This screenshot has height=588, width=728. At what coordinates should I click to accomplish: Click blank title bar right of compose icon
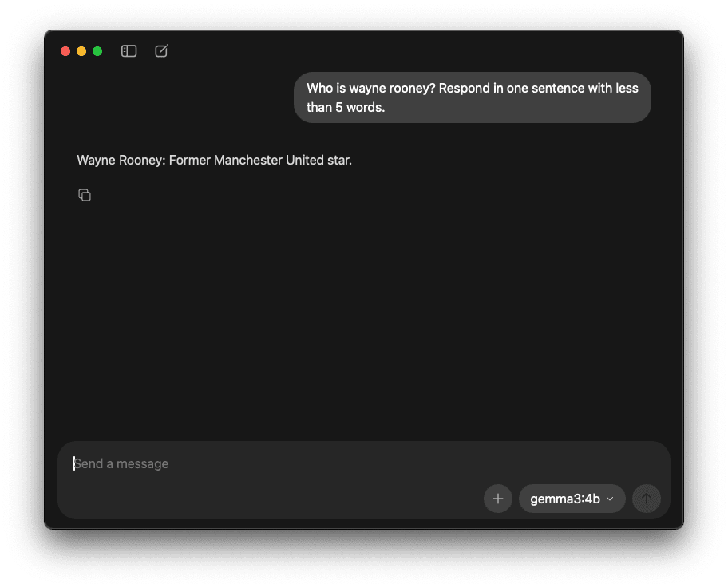tap(417, 50)
